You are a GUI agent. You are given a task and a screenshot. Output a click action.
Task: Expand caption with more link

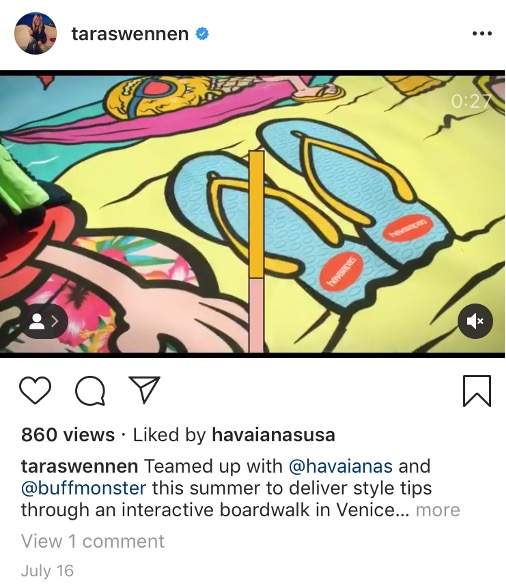click(x=438, y=510)
